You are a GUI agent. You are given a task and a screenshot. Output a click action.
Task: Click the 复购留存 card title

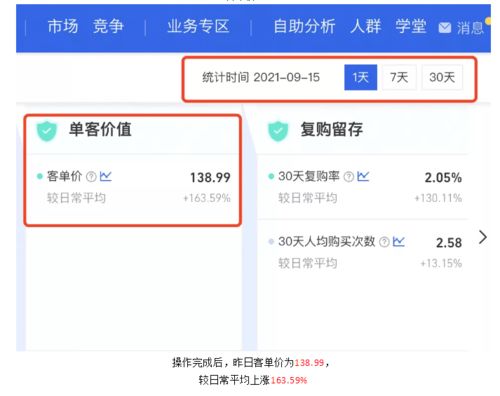coord(332,129)
